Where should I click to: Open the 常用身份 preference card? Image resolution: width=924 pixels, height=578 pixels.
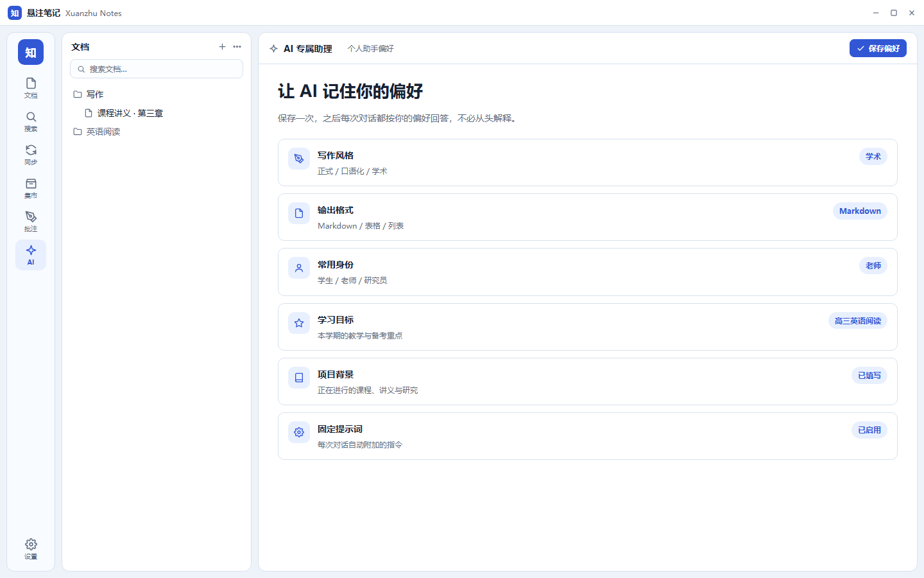point(588,272)
